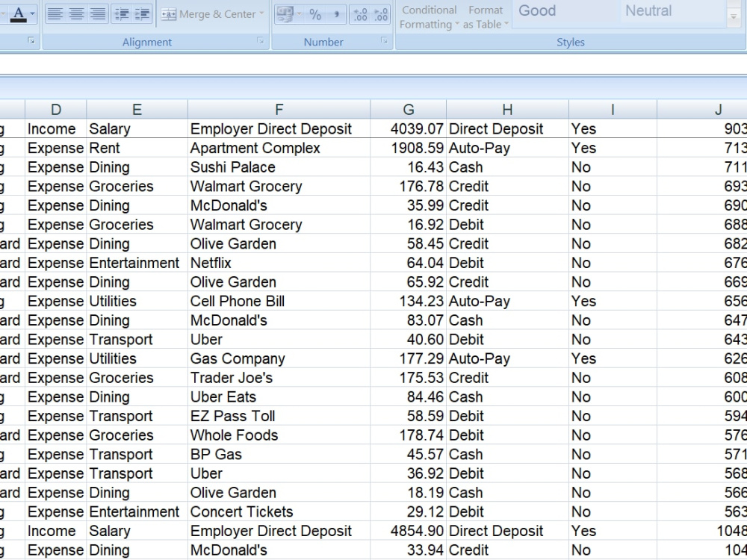
Task: Select the amount cell 4854.90
Action: pyautogui.click(x=409, y=531)
